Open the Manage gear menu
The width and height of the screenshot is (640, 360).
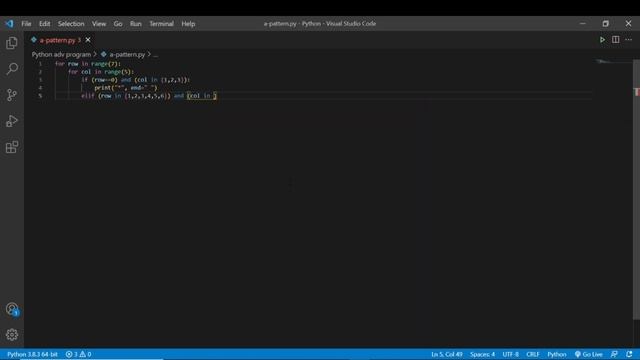[x=12, y=335]
